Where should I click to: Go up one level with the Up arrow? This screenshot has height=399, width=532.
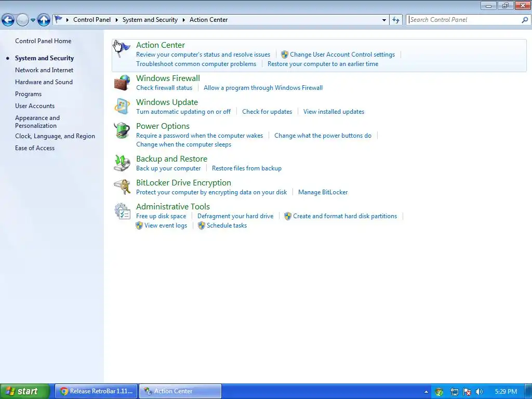coord(44,20)
